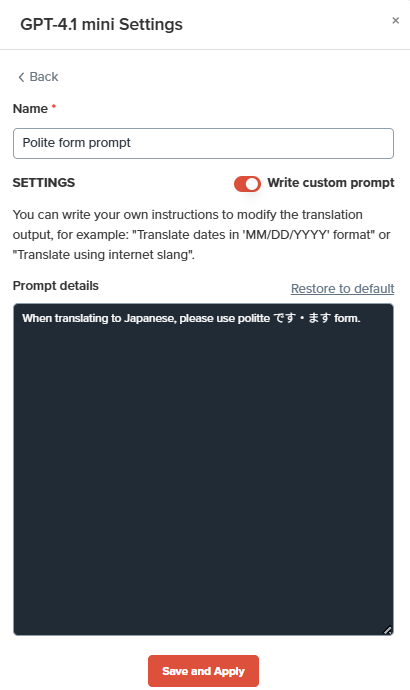The height and width of the screenshot is (690, 410).
Task: Click the SETTINGS section heading
Action: tap(44, 183)
